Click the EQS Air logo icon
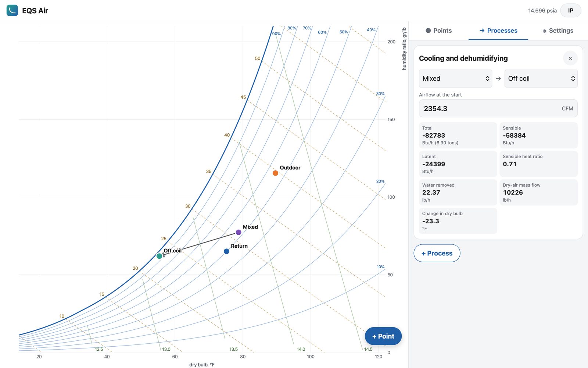The height and width of the screenshot is (368, 588). coord(12,10)
